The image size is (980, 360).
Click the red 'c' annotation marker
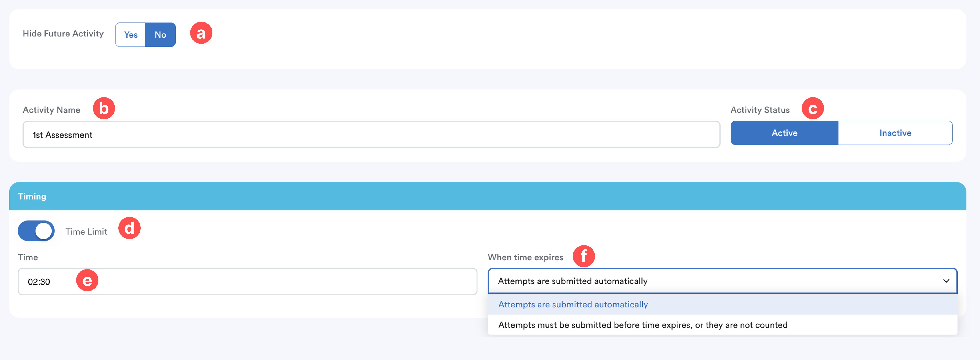[813, 109]
